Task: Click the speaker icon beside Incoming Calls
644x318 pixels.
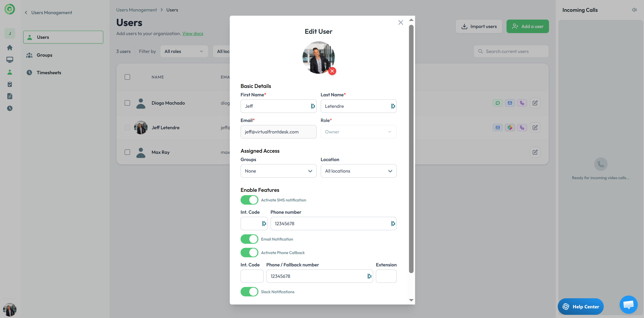Action: [x=634, y=10]
